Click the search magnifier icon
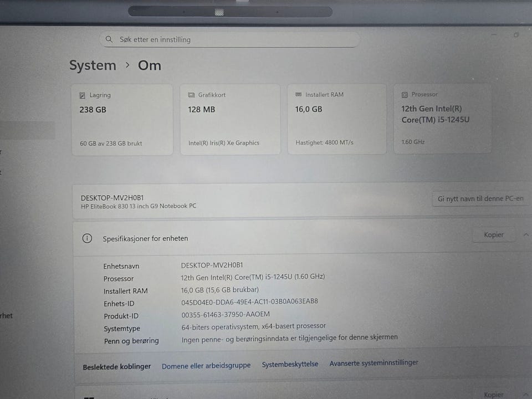This screenshot has width=532, height=399. coord(109,39)
